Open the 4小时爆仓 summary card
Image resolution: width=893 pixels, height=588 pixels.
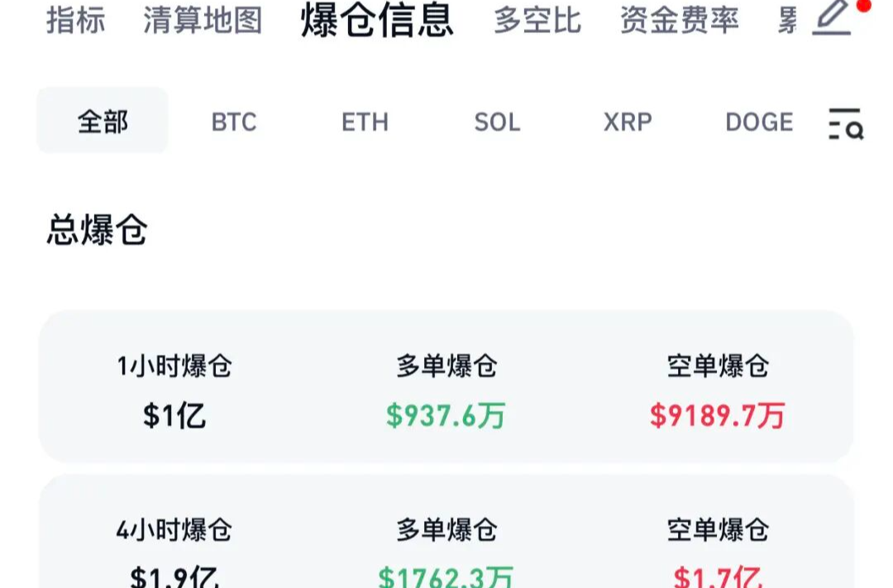point(446,533)
